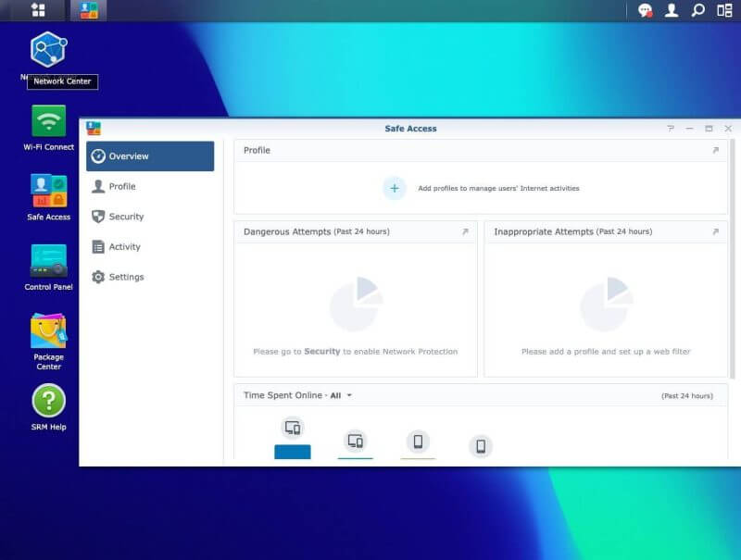Screen dimensions: 741x560
Task: Open the notifications chat bubble icon
Action: pyautogui.click(x=645, y=10)
